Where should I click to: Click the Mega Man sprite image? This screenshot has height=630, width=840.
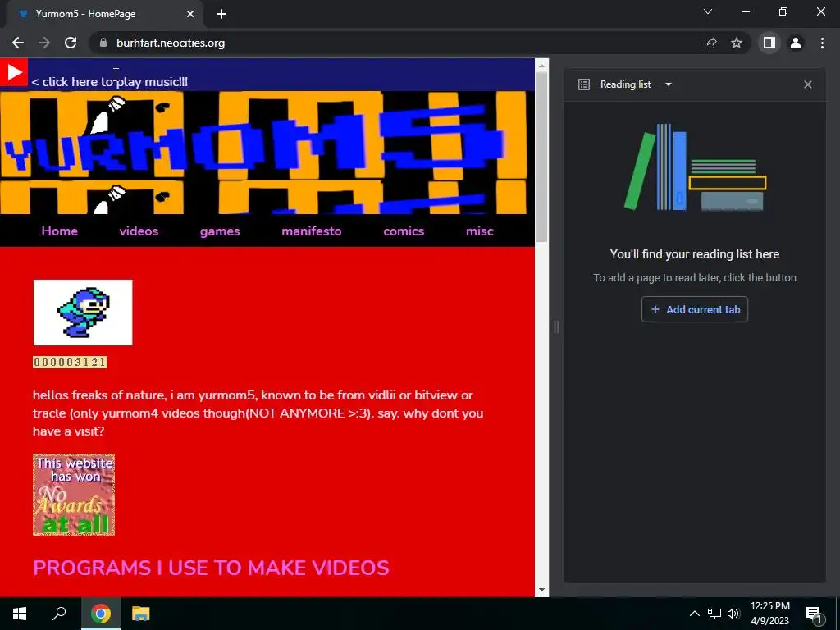click(83, 313)
